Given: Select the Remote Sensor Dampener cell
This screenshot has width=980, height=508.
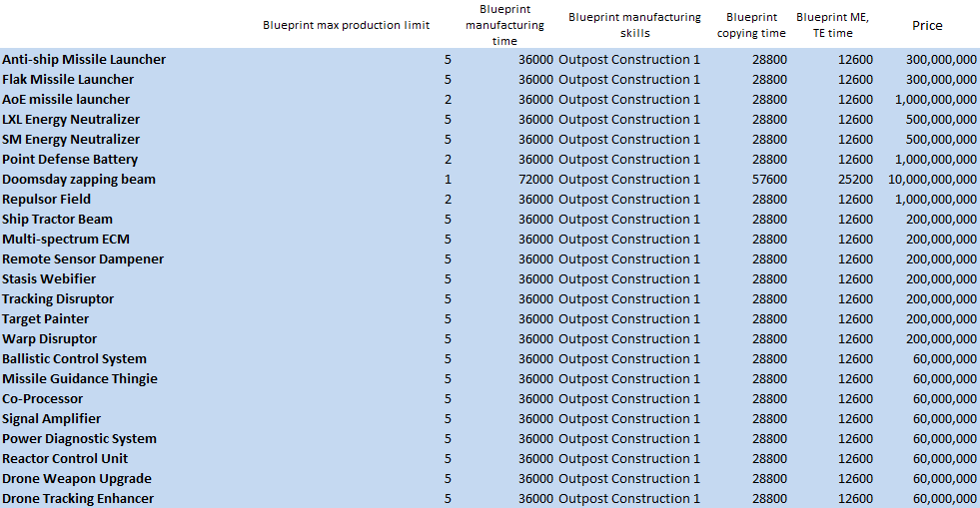Looking at the screenshot, I should click(83, 259).
